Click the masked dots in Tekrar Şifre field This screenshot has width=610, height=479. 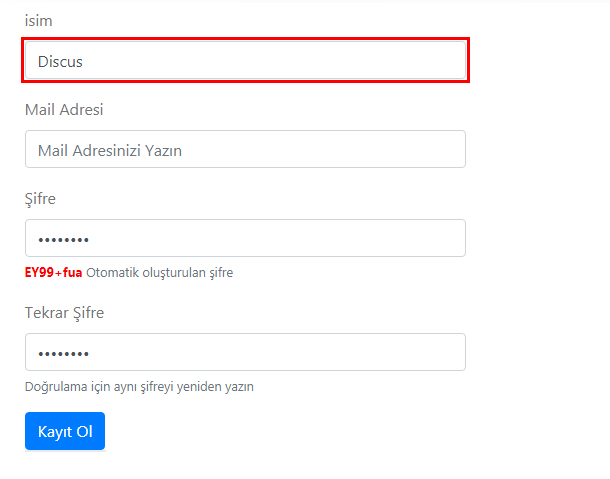[63, 354]
